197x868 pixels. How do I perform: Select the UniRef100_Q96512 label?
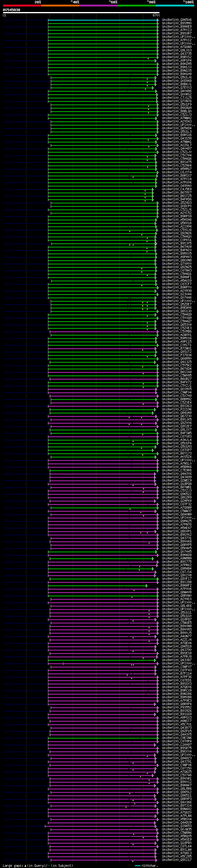pyautogui.click(x=177, y=792)
